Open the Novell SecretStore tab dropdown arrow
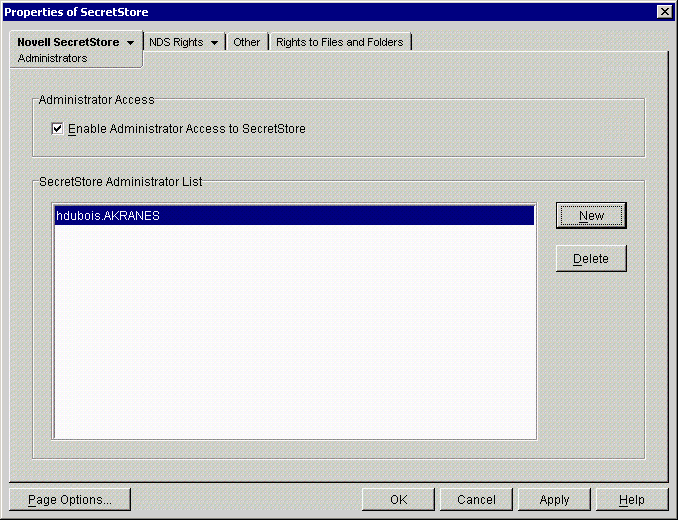 130,43
